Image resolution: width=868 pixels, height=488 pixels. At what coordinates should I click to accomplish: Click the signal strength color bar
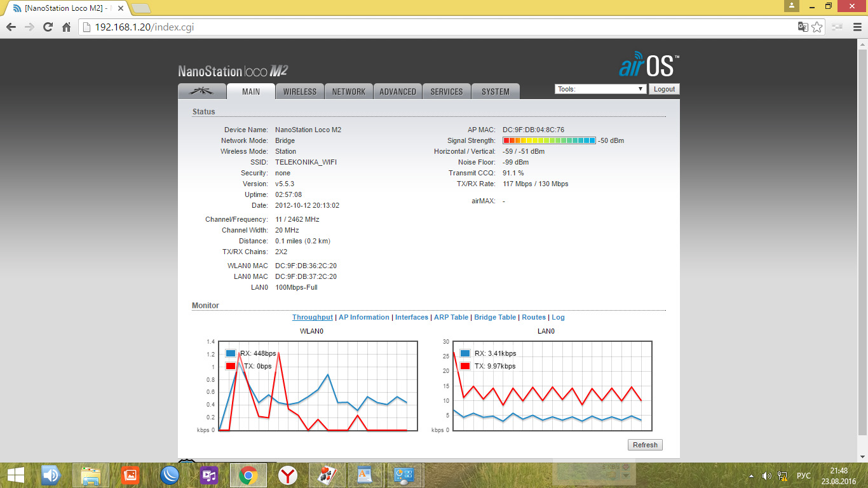tap(549, 140)
